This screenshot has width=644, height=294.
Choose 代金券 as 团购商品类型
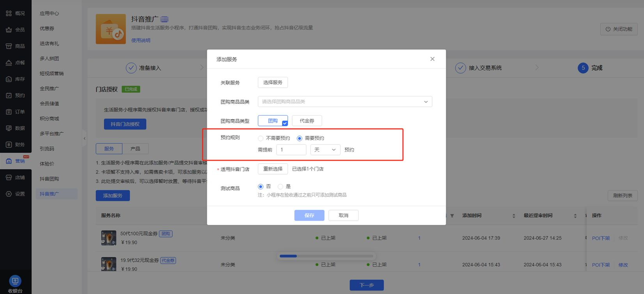[307, 121]
